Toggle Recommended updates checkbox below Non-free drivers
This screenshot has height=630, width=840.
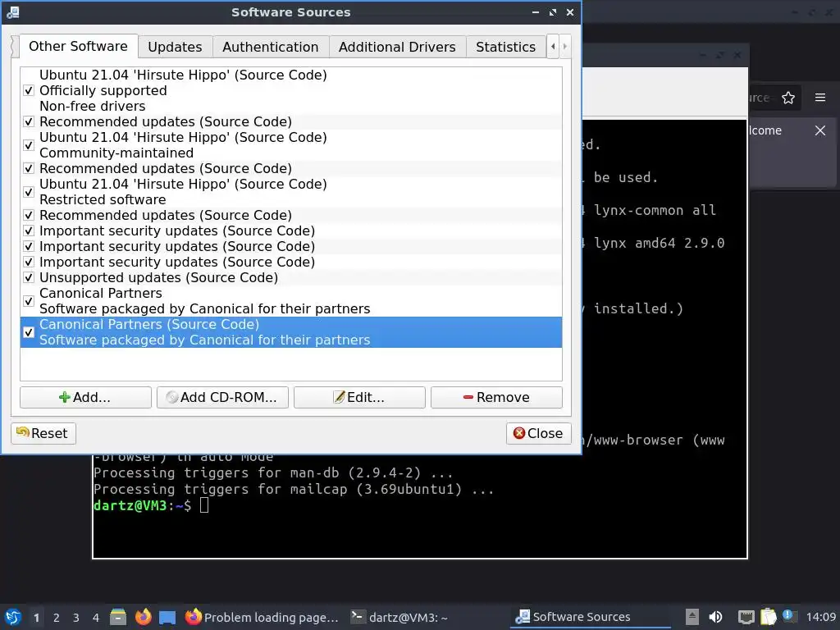(29, 121)
